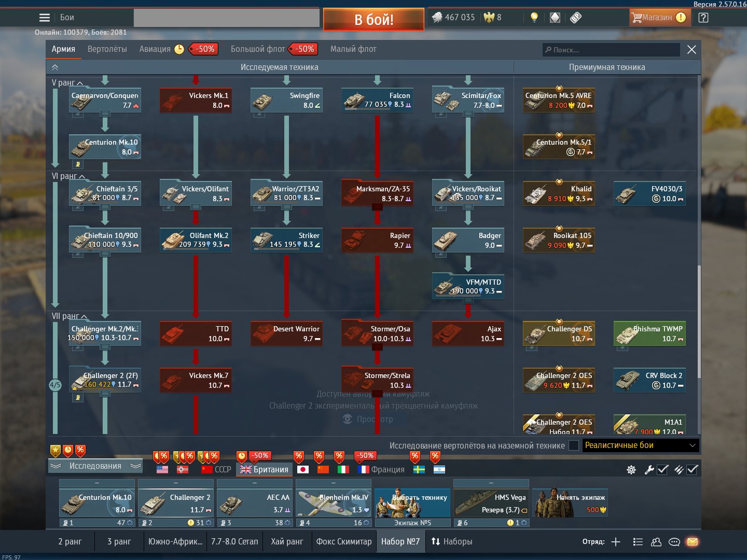Viewport: 747px width, 560px height.
Task: Open the Реалистичные бои dropdown
Action: [x=641, y=445]
